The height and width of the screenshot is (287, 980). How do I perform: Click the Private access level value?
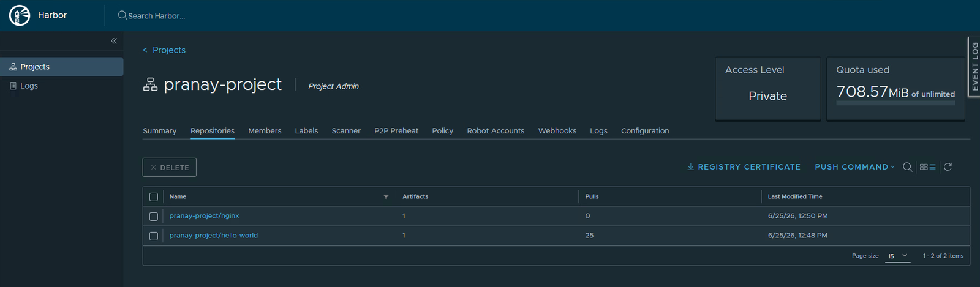point(767,96)
